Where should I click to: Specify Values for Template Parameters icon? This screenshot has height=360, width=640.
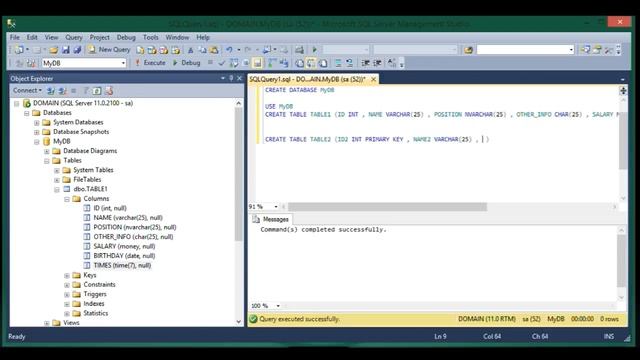point(392,63)
